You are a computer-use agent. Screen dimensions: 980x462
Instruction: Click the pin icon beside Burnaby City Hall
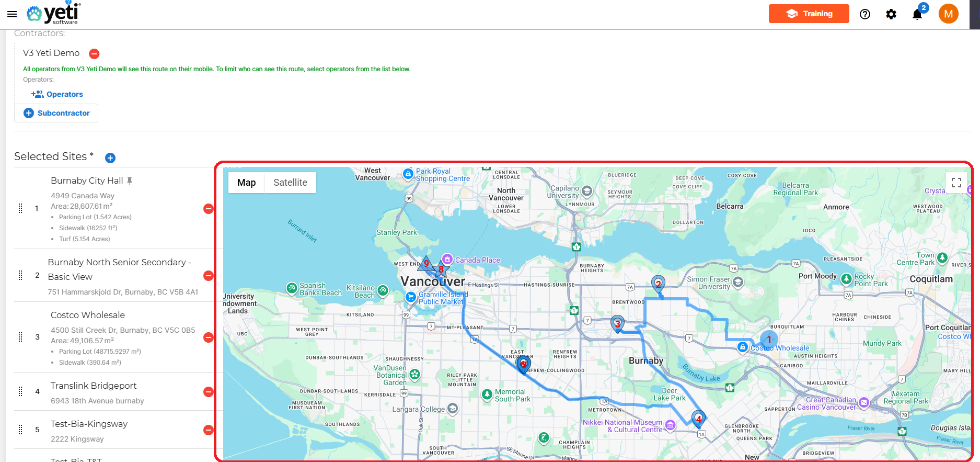tap(130, 181)
